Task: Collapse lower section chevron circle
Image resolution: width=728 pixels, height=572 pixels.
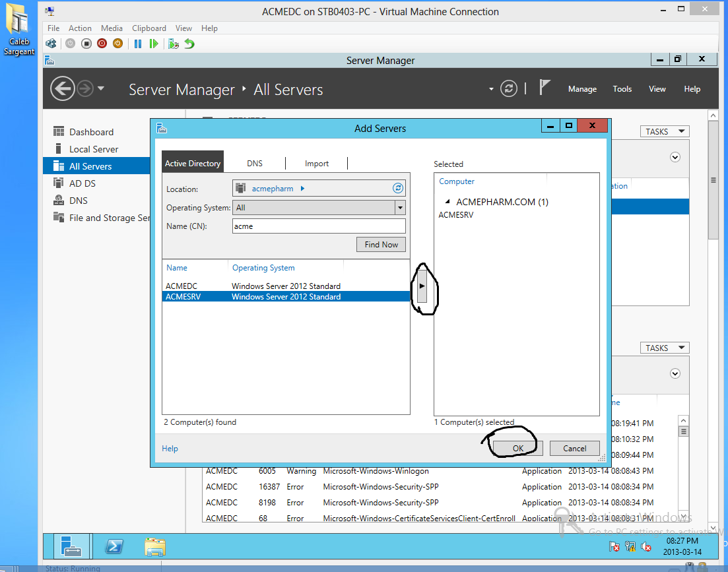Action: click(675, 373)
